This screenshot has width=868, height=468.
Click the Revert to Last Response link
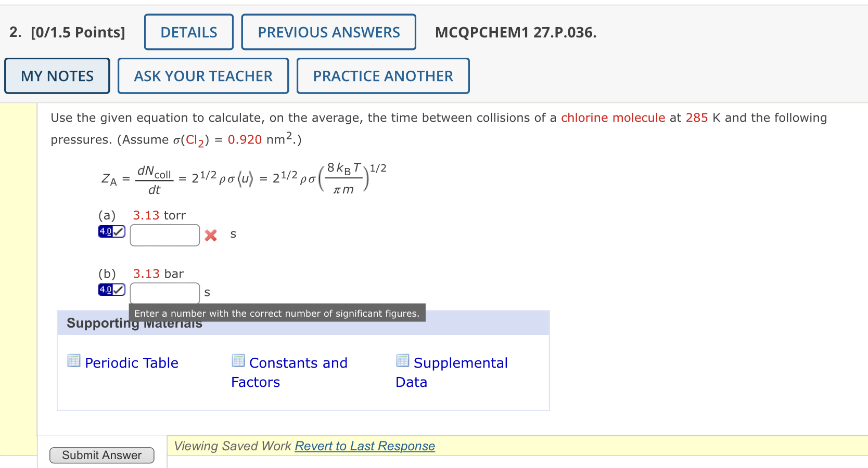click(364, 446)
